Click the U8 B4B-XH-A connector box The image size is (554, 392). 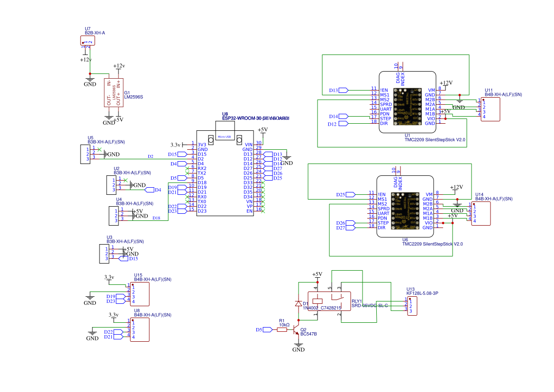point(140,330)
